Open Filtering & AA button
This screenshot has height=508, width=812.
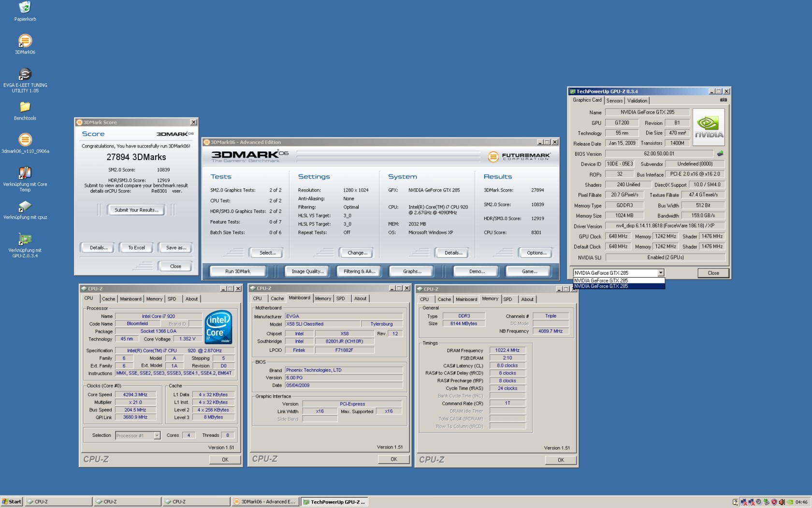pyautogui.click(x=360, y=271)
